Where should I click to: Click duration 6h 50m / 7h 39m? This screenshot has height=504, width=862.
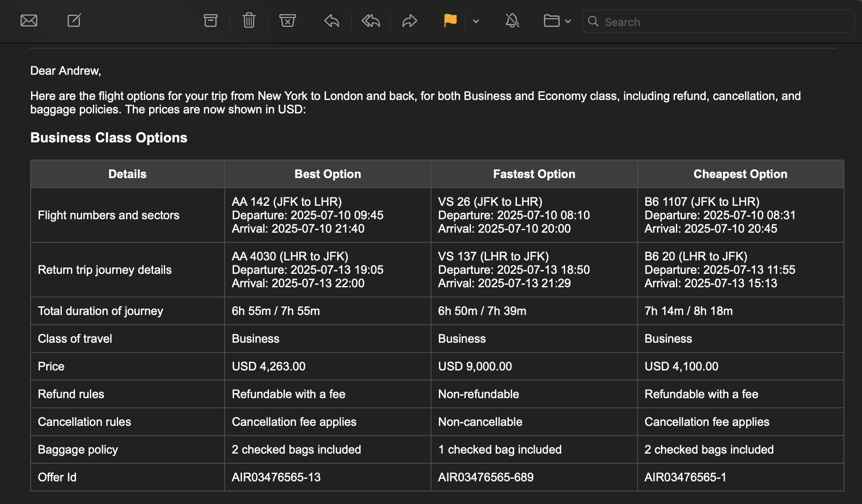point(482,311)
